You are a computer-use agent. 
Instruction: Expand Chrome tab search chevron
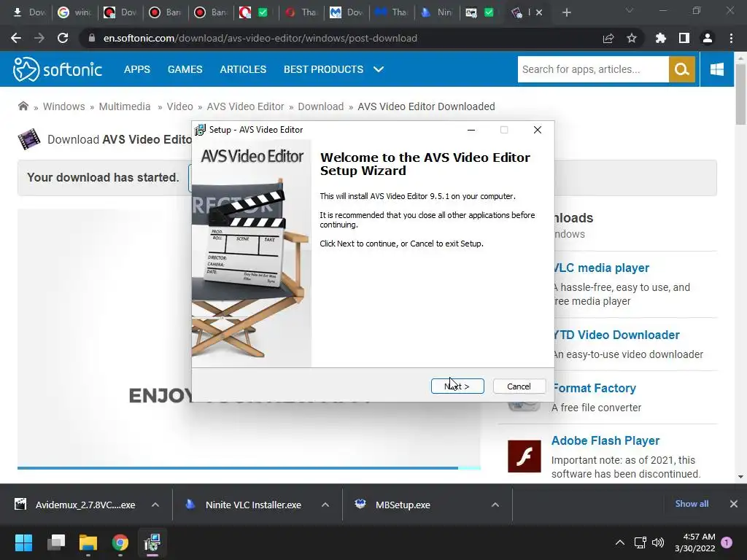click(630, 11)
